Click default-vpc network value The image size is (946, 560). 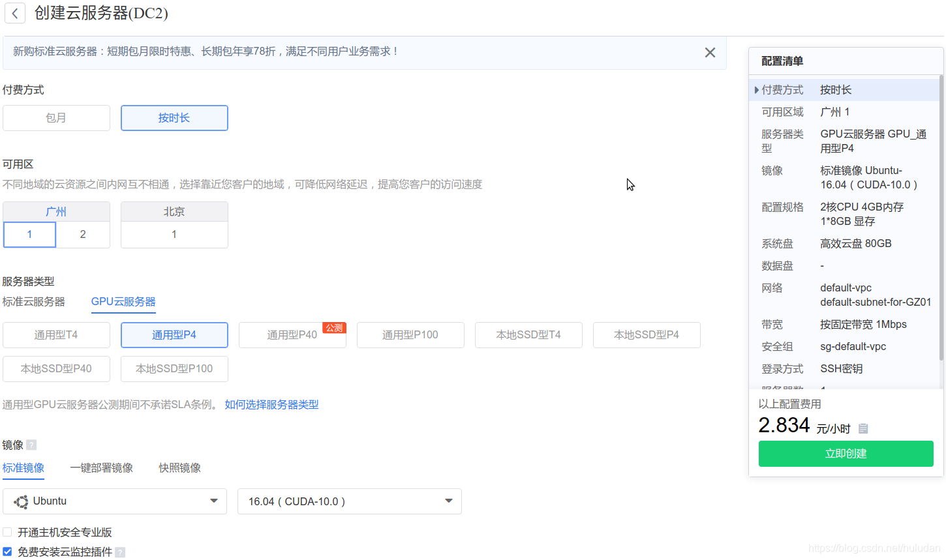coord(846,287)
